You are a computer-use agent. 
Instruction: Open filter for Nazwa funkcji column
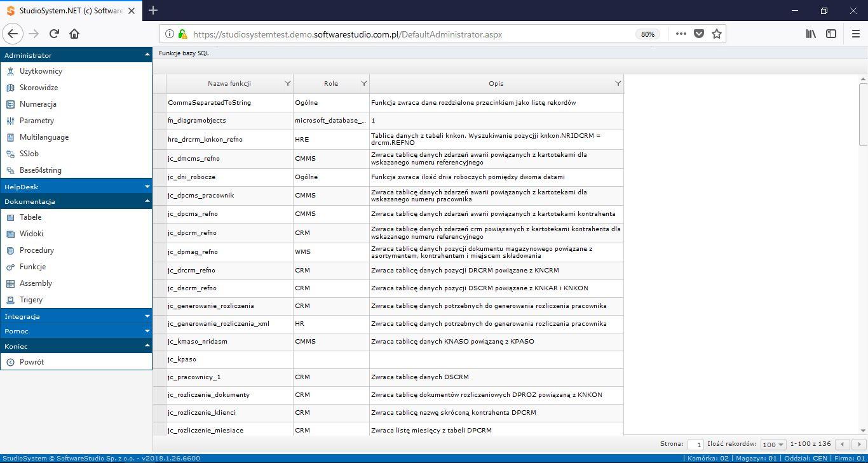287,83
